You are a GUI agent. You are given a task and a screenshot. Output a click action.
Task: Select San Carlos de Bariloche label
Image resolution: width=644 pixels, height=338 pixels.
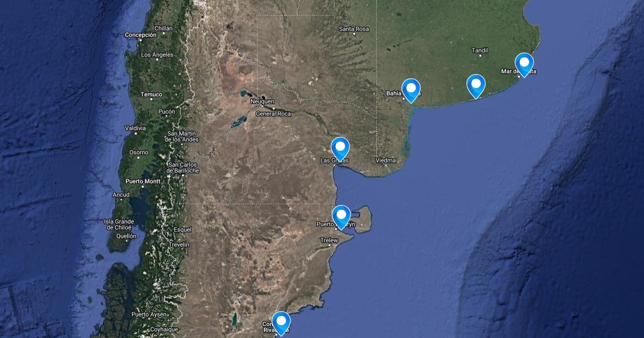click(184, 167)
